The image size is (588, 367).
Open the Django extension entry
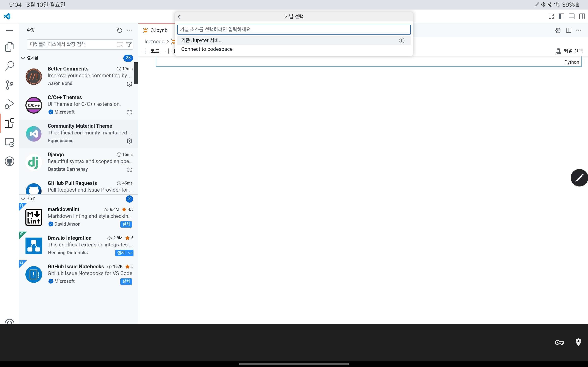tap(78, 162)
